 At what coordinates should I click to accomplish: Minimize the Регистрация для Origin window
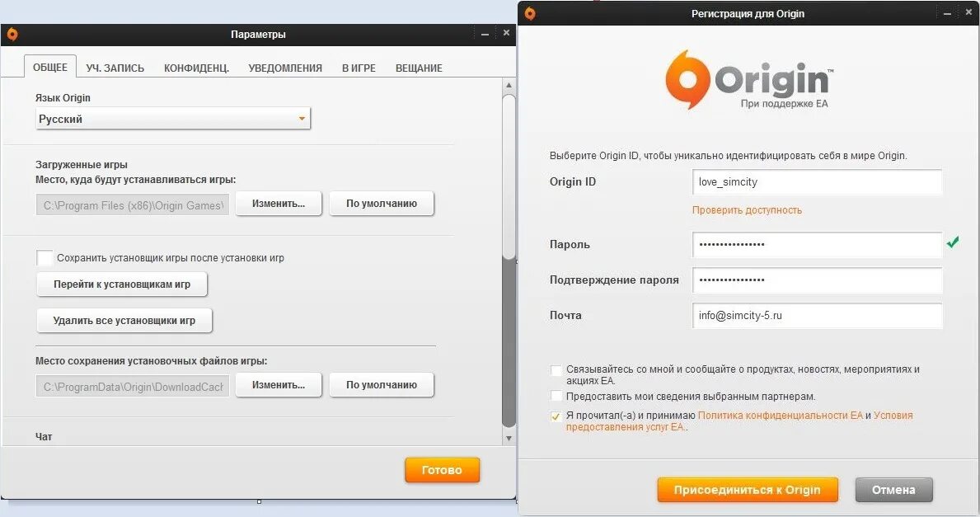[948, 13]
